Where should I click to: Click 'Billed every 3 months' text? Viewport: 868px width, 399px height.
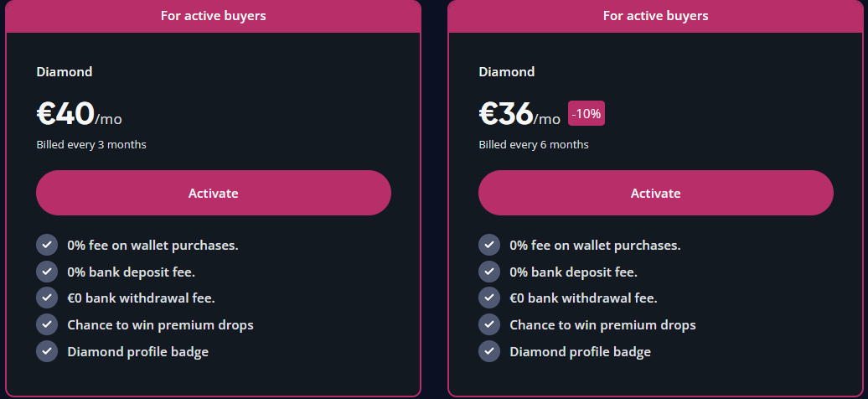(x=91, y=145)
